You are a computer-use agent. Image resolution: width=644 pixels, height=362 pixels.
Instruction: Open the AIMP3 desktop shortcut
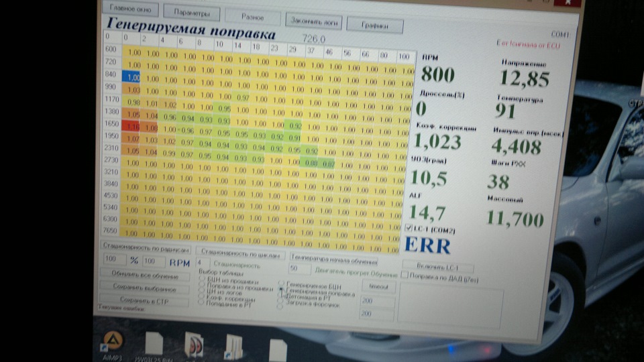[113, 347]
